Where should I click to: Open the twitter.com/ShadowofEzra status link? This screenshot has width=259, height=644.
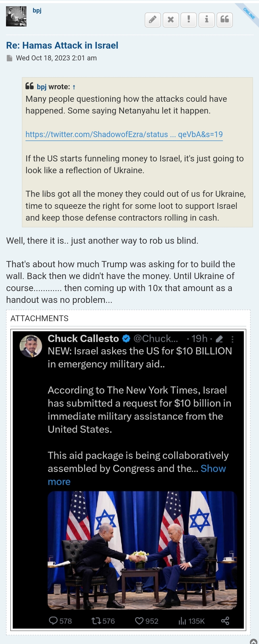(x=124, y=134)
